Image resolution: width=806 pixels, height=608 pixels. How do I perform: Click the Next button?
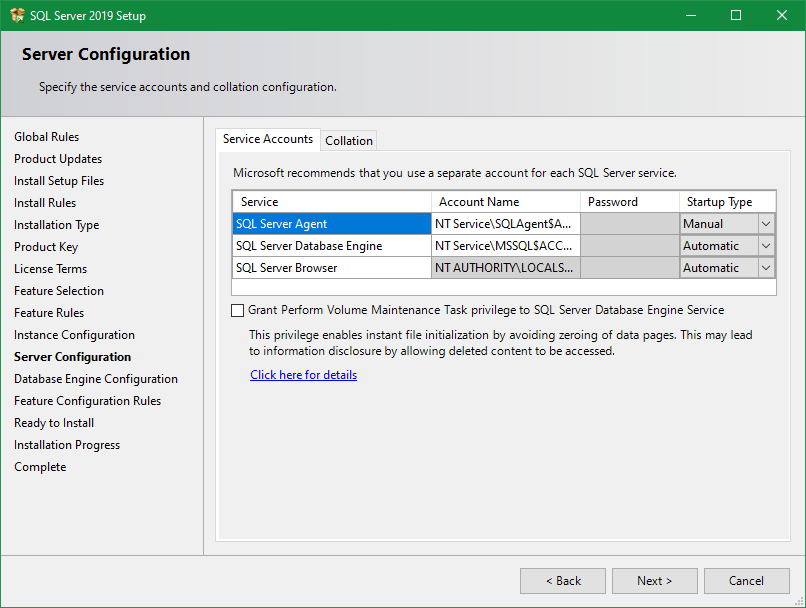[654, 580]
